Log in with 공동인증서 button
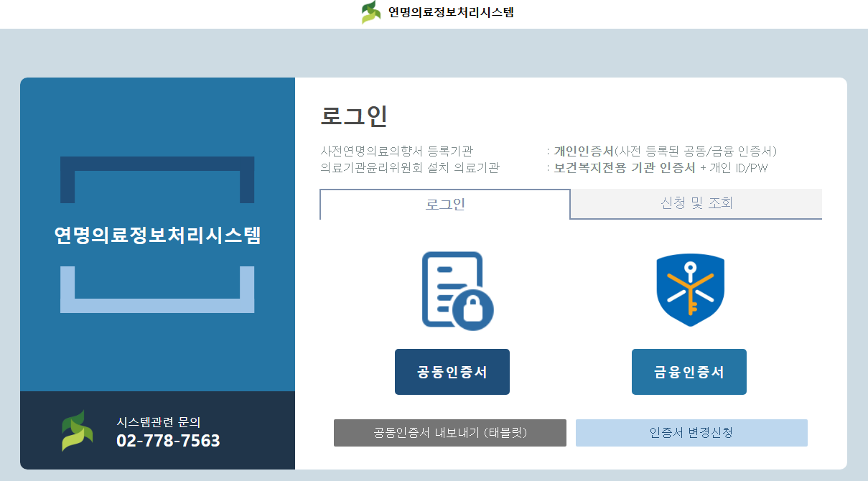This screenshot has width=868, height=481. click(452, 372)
